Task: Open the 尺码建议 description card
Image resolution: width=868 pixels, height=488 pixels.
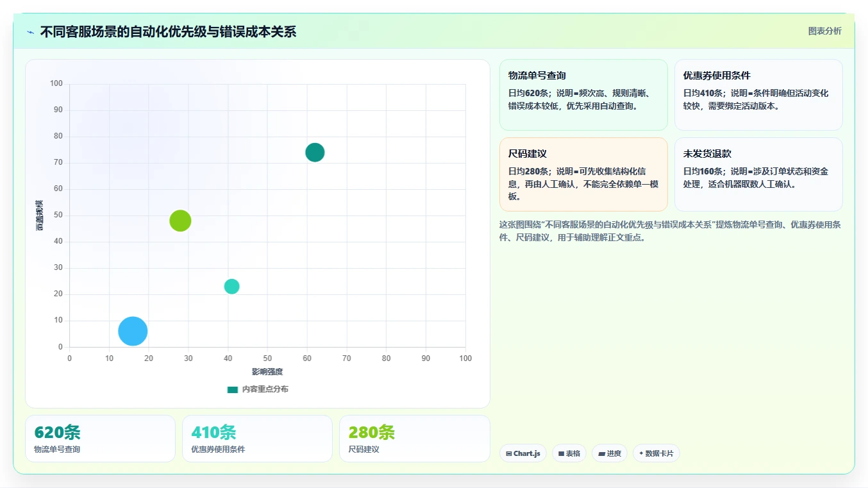Action: pyautogui.click(x=583, y=174)
